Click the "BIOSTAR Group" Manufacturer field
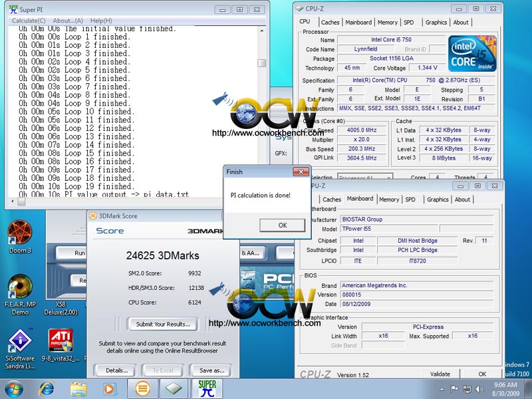Image resolution: width=532 pixels, height=399 pixels. (417, 219)
